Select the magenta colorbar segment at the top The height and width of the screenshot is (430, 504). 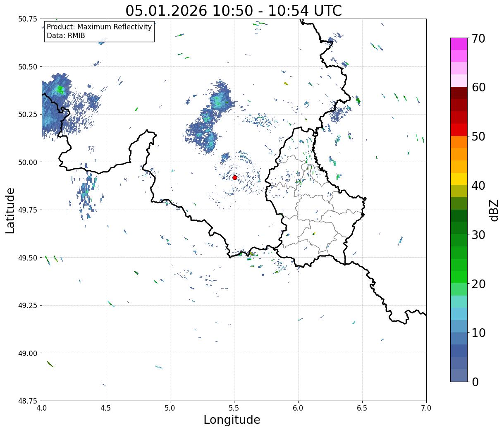pos(459,44)
